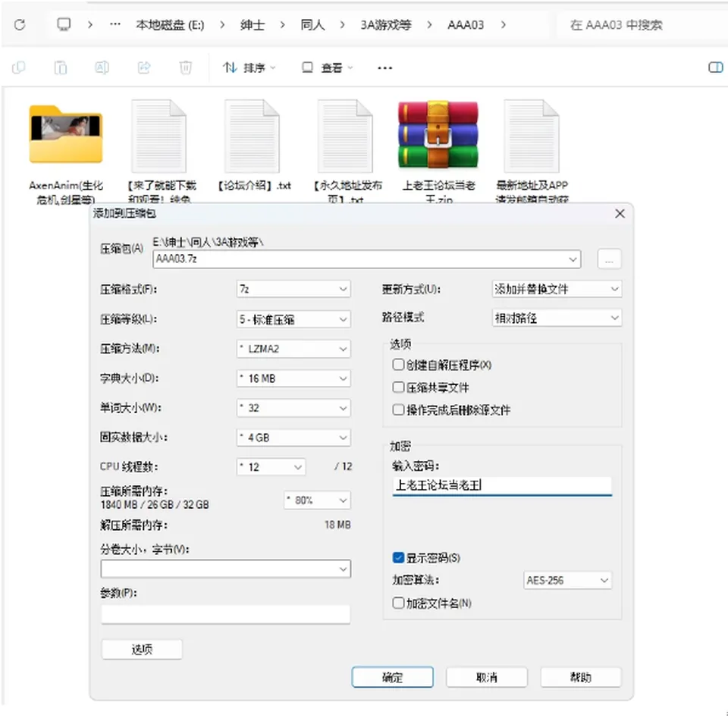Open the 更新方式 dropdown

tap(557, 289)
